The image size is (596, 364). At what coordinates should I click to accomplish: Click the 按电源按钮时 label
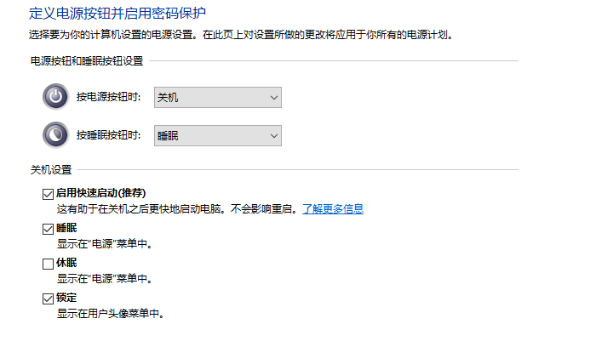pos(108,98)
